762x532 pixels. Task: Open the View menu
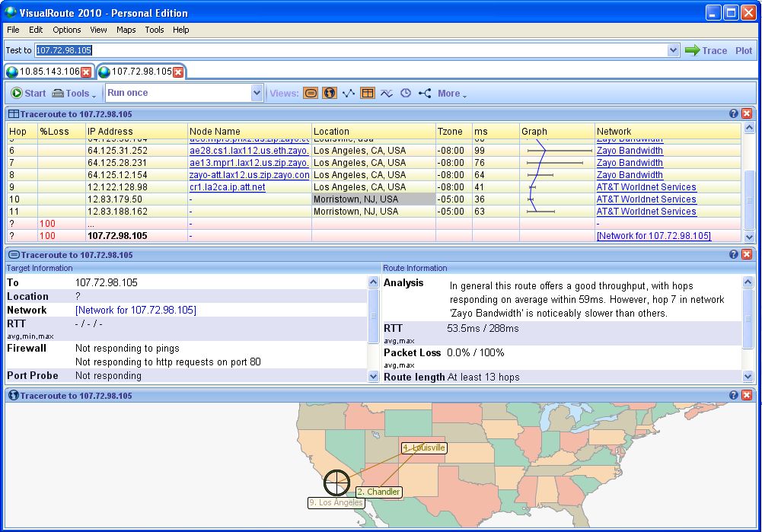pyautogui.click(x=98, y=30)
